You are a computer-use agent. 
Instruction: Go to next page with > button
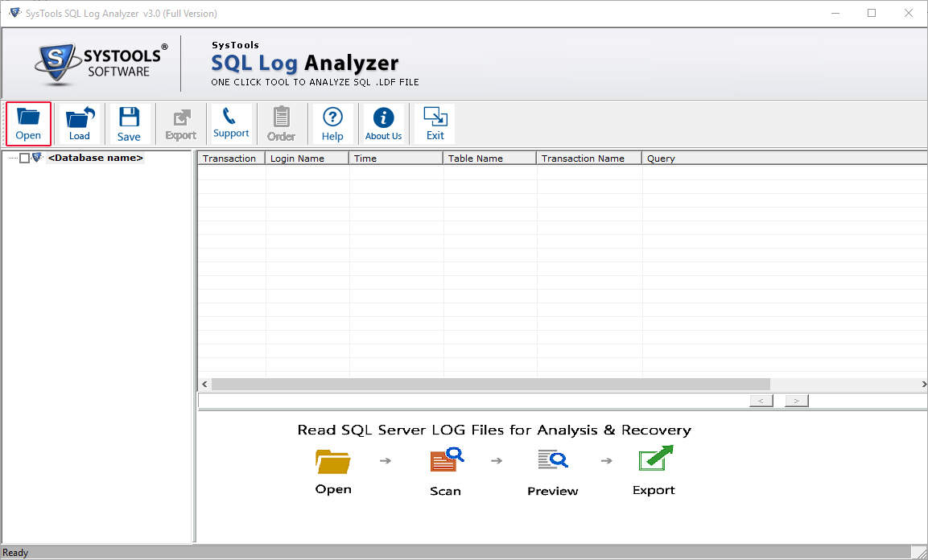[x=797, y=401]
